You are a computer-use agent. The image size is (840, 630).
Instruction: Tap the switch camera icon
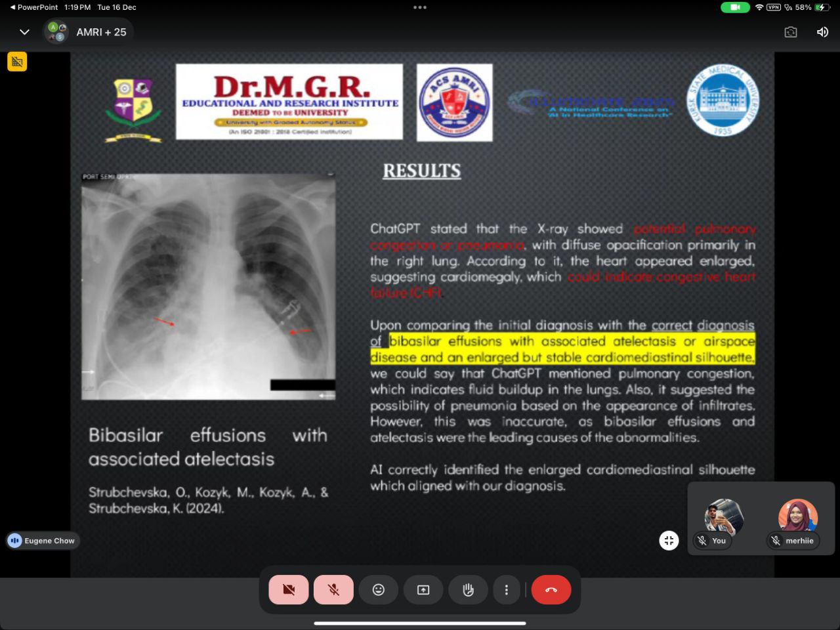791,32
